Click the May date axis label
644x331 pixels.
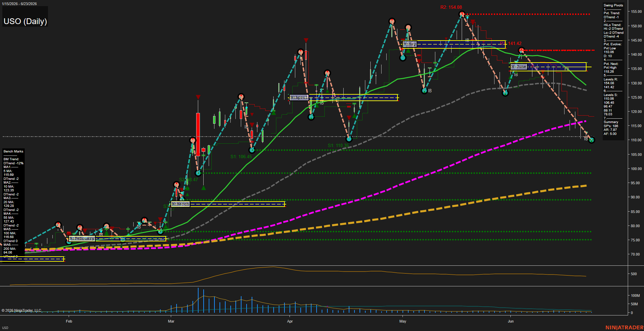pos(402,321)
